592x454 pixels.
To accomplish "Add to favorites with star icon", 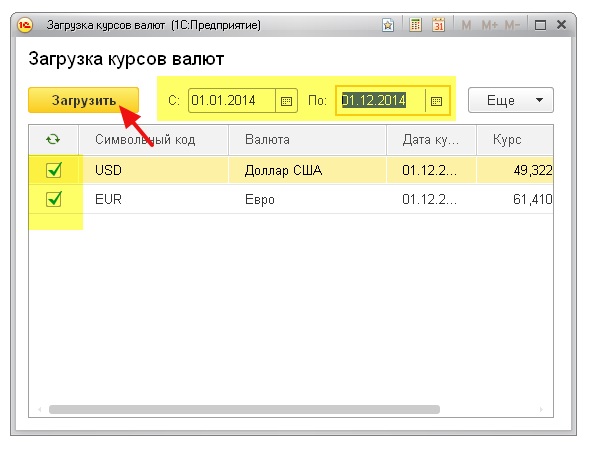I will pyautogui.click(x=388, y=26).
